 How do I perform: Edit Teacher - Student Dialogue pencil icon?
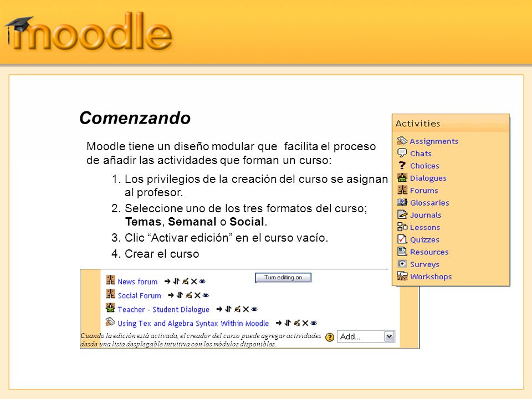(x=237, y=309)
